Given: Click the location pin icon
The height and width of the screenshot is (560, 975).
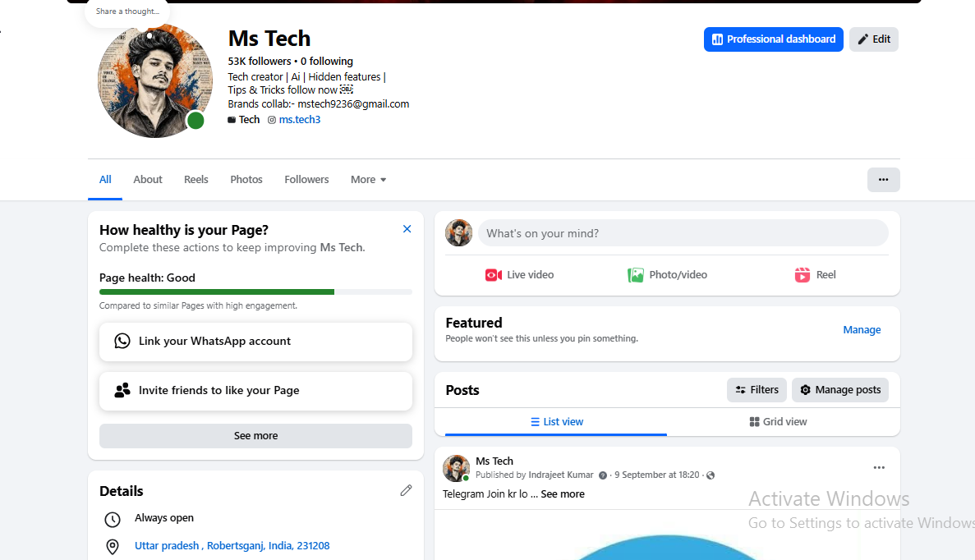Looking at the screenshot, I should [113, 546].
